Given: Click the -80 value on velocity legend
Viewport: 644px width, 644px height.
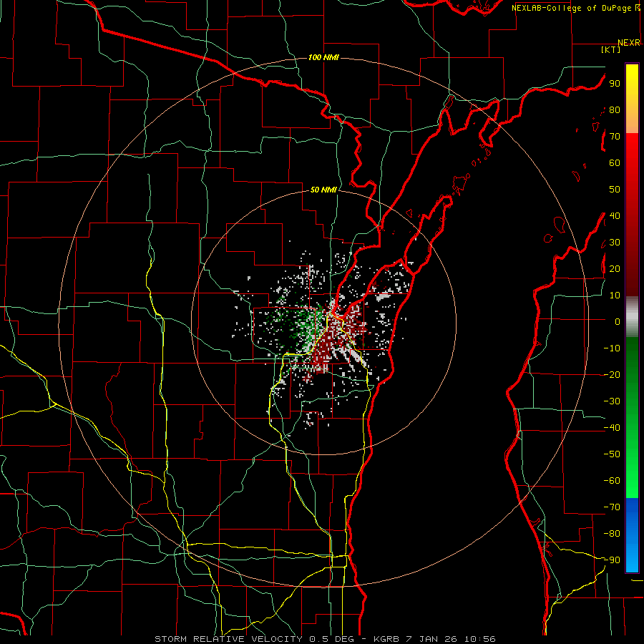Looking at the screenshot, I should tap(612, 534).
